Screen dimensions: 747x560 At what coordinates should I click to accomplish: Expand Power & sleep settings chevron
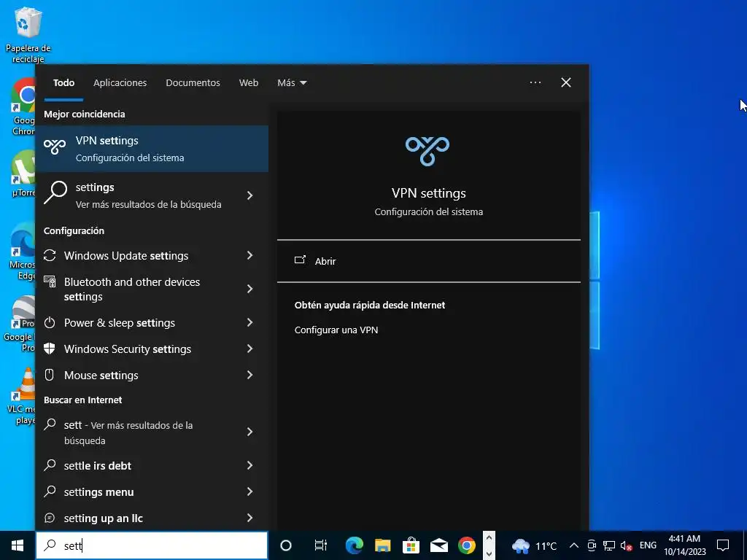(249, 322)
